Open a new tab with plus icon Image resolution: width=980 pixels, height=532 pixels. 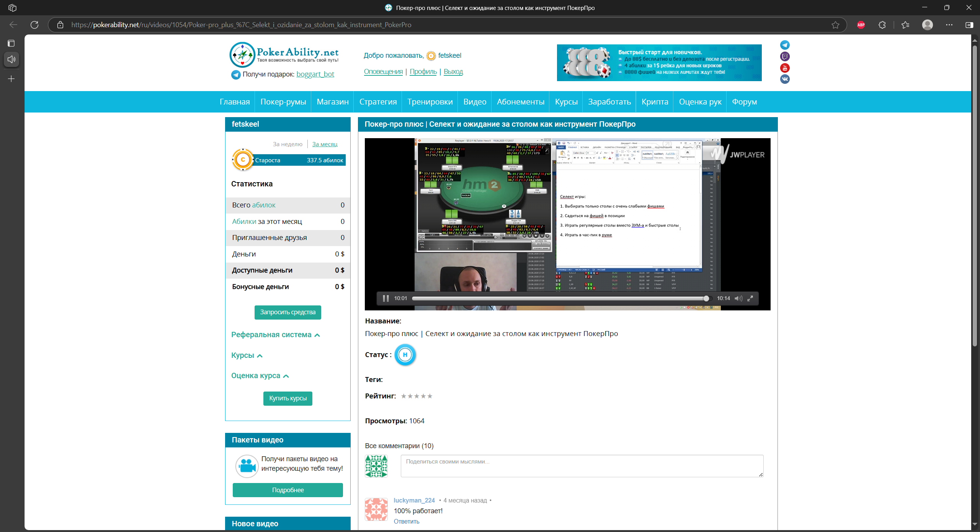click(x=11, y=79)
